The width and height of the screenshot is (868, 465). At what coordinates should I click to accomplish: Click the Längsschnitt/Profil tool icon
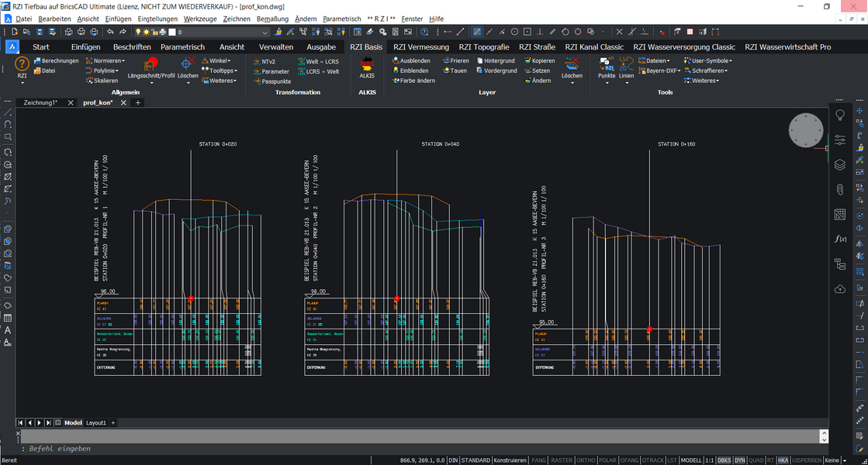pos(150,64)
